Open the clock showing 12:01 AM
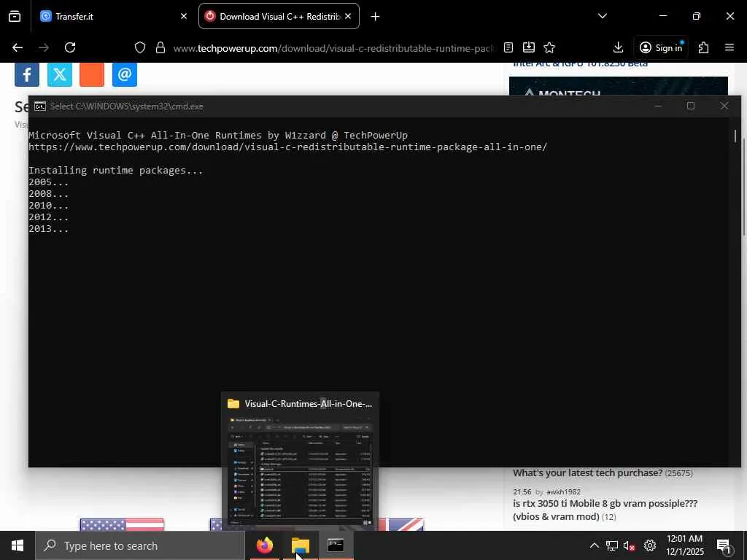 coord(684,545)
